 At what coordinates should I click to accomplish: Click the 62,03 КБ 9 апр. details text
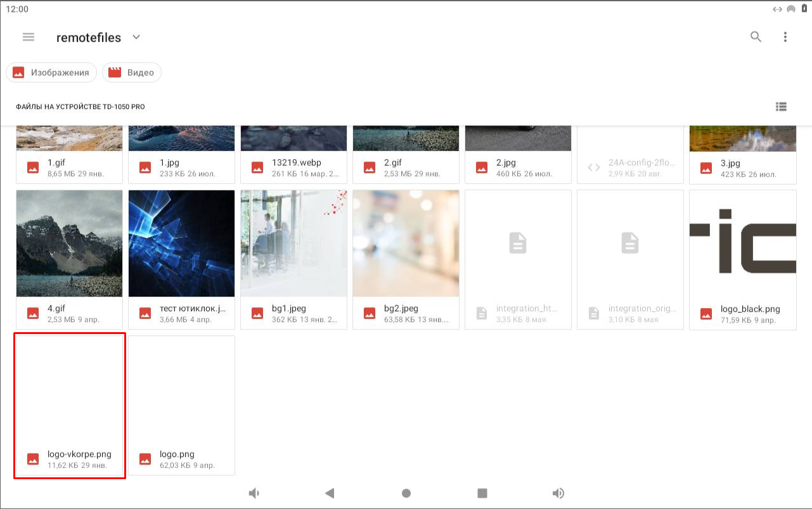tap(187, 465)
